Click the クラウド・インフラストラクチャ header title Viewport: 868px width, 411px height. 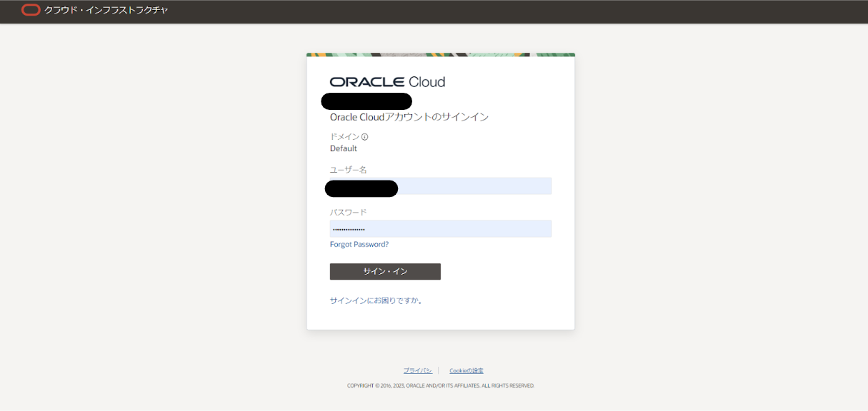click(106, 10)
